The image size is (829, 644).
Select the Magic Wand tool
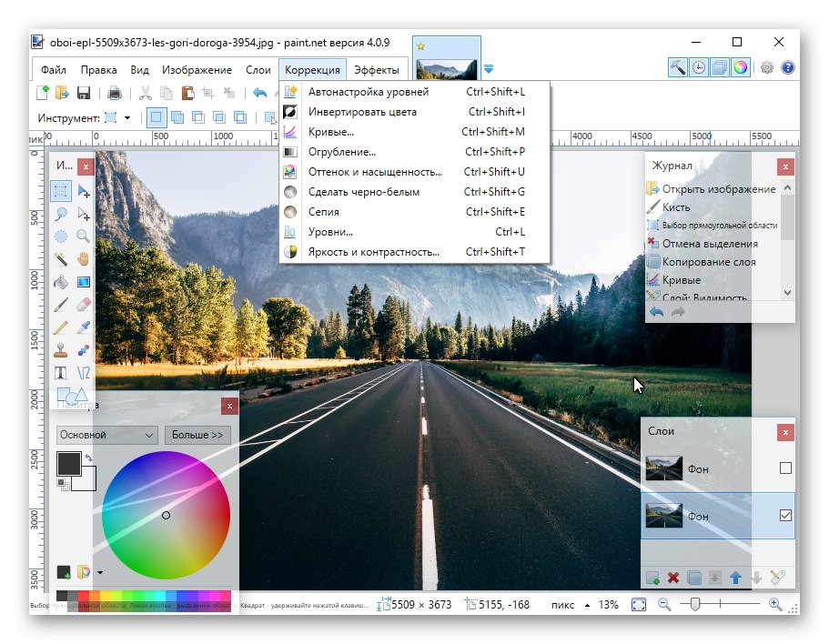click(x=61, y=258)
